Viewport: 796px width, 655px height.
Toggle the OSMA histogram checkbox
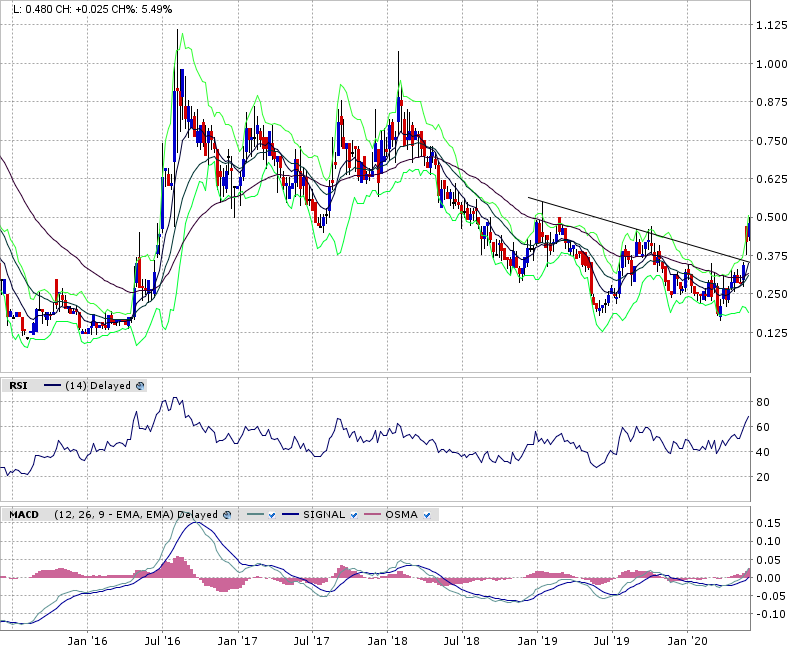[427, 514]
